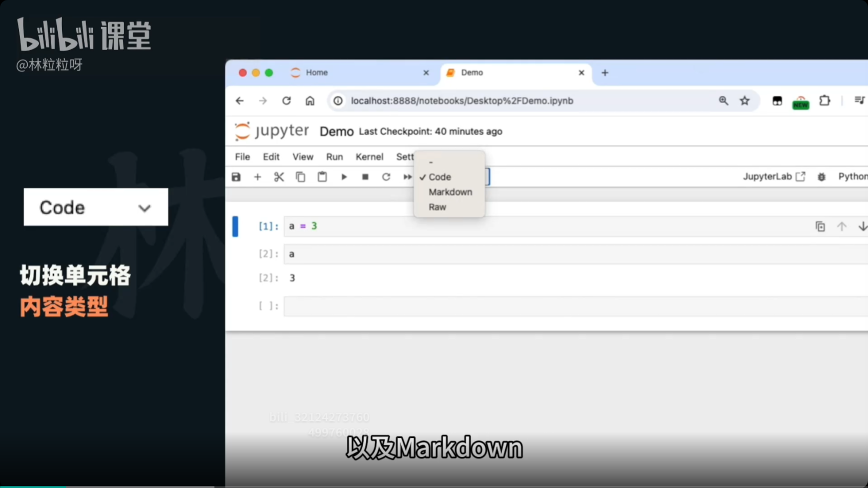Click into code cell [2] containing a
Viewport: 868px width, 488px height.
point(576,254)
